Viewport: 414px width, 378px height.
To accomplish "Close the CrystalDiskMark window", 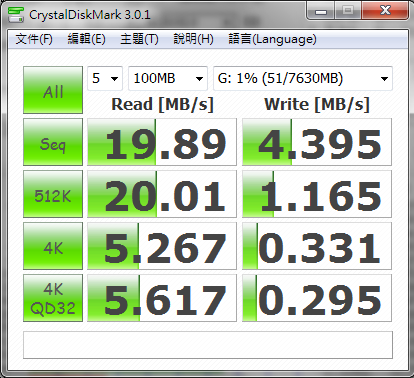I will coord(385,11).
